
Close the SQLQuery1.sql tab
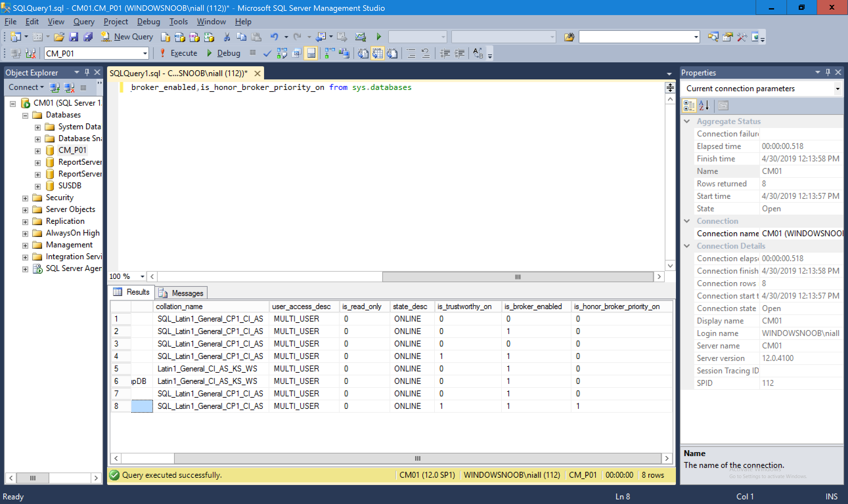pyautogui.click(x=257, y=73)
